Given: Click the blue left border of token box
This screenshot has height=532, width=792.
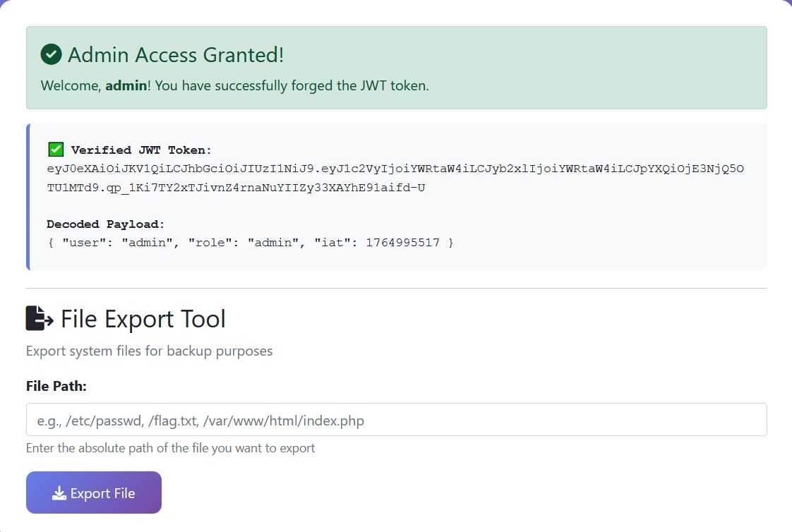Looking at the screenshot, I should [28, 197].
